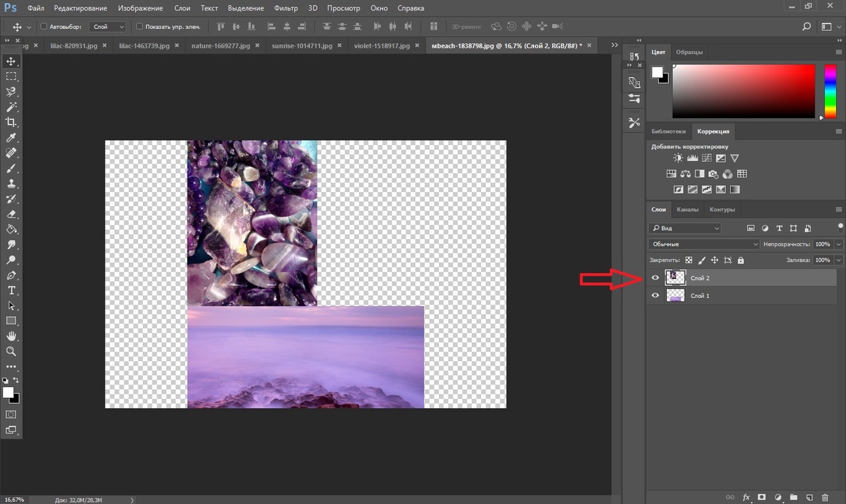Open the Фильтр menu
Screen dimensions: 846x504
point(286,9)
